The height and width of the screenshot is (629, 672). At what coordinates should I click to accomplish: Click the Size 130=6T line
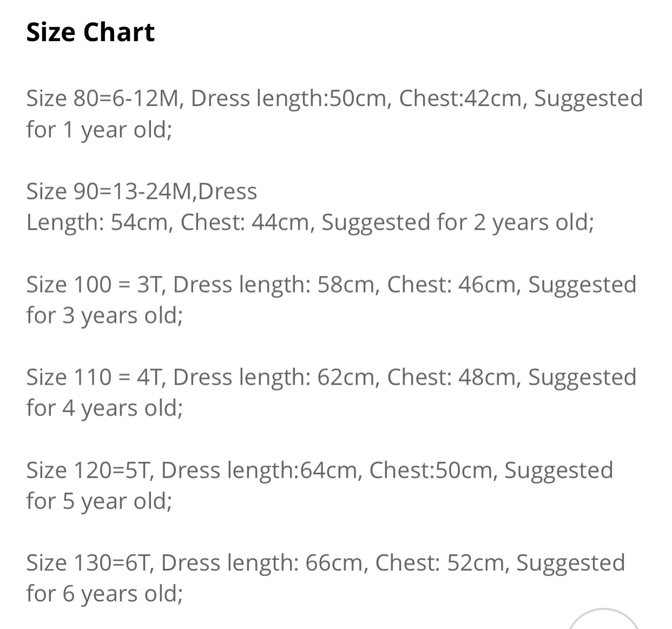tap(325, 563)
